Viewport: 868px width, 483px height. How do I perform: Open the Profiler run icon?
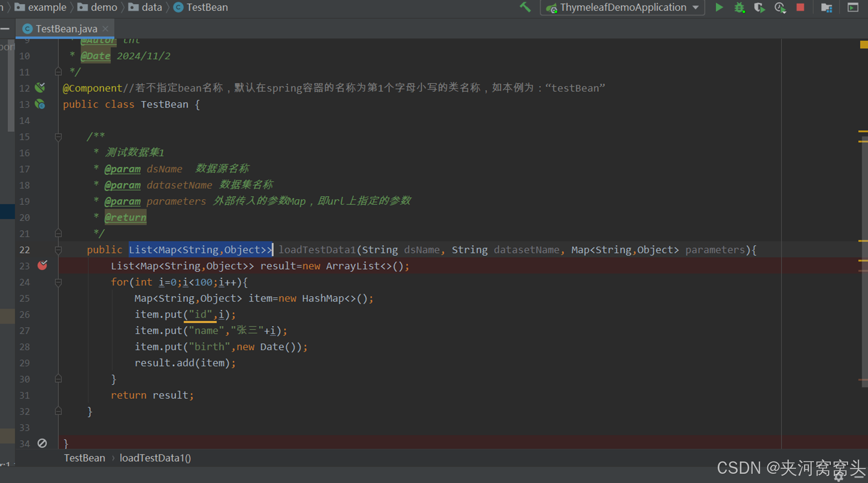click(x=780, y=8)
